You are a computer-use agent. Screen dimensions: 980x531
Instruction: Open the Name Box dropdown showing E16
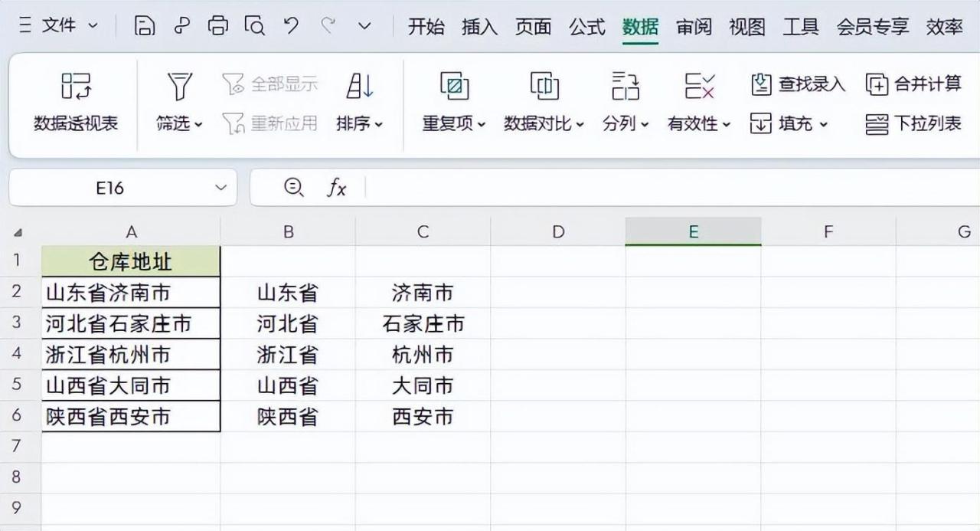pos(221,188)
